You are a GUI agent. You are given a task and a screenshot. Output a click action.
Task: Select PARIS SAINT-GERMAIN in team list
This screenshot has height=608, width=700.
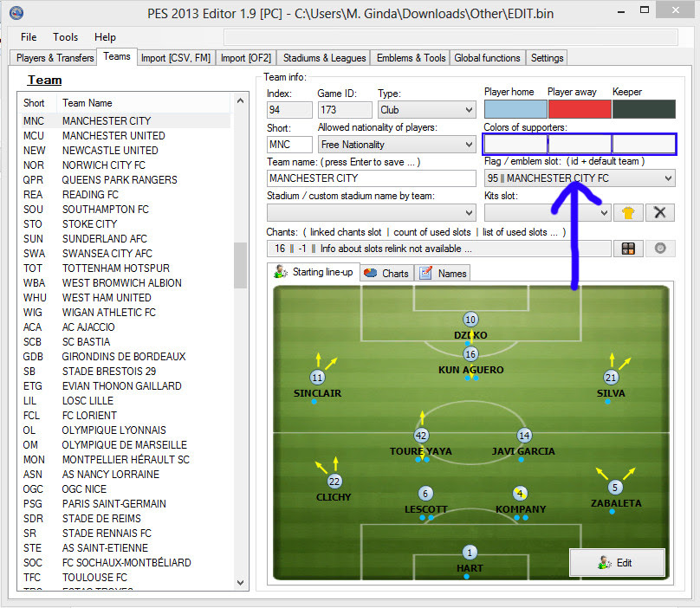coord(126,504)
